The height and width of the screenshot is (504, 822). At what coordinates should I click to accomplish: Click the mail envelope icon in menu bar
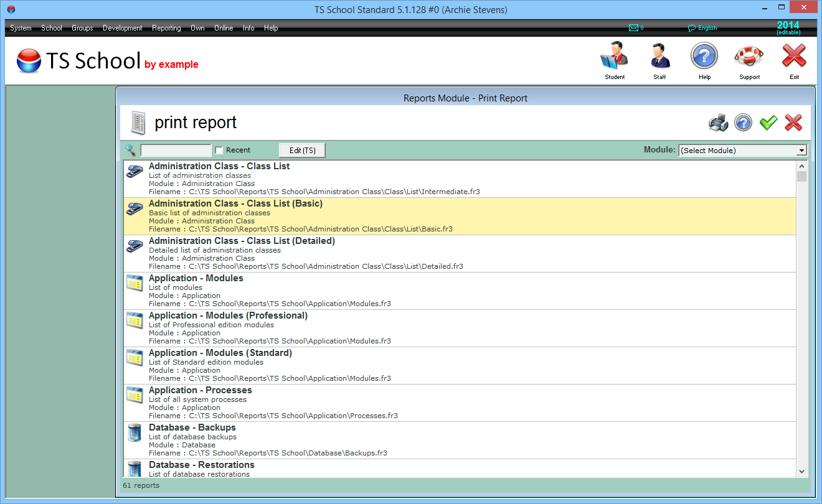(633, 28)
